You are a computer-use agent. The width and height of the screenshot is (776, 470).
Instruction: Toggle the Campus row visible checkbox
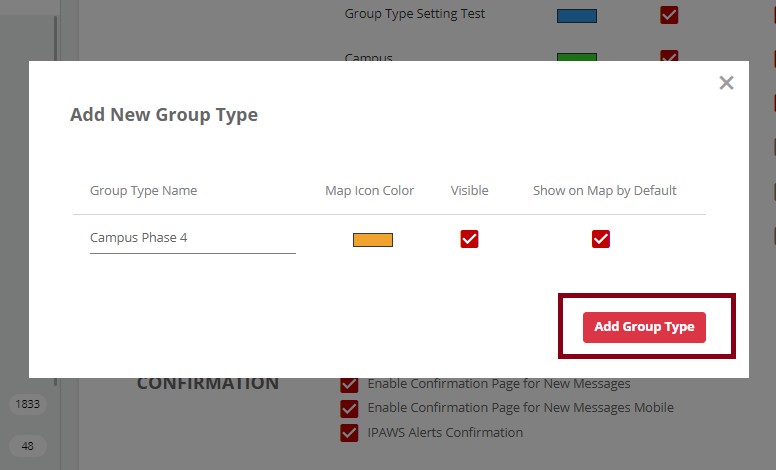[669, 57]
